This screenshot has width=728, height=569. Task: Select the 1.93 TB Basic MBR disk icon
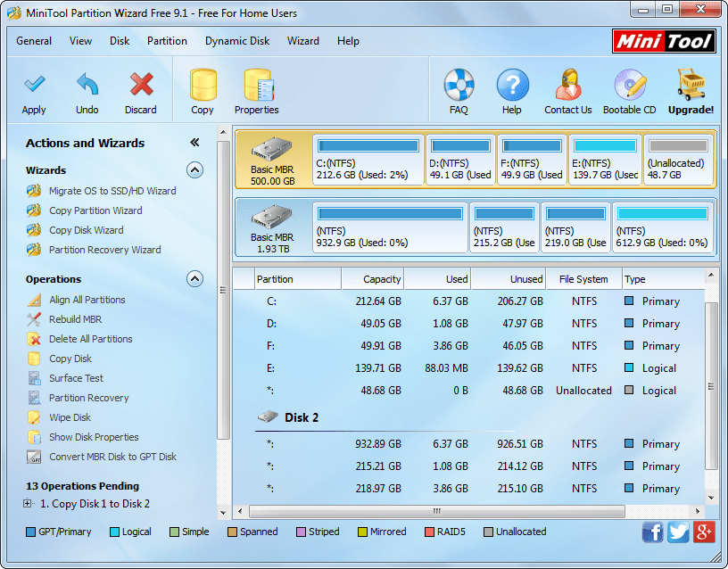pyautogui.click(x=271, y=218)
